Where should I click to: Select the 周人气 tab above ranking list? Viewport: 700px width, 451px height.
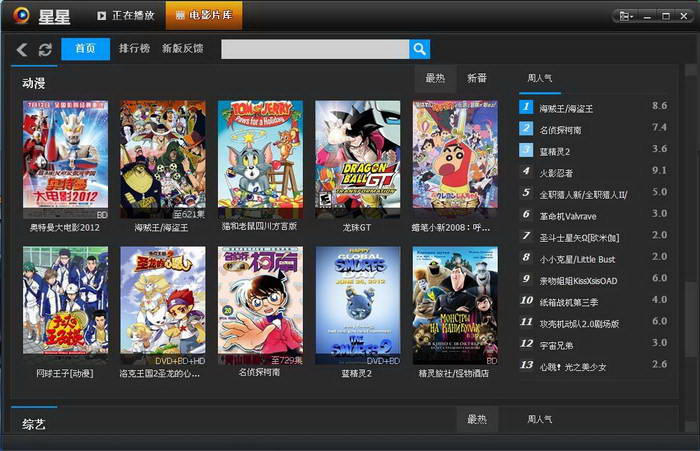click(539, 79)
